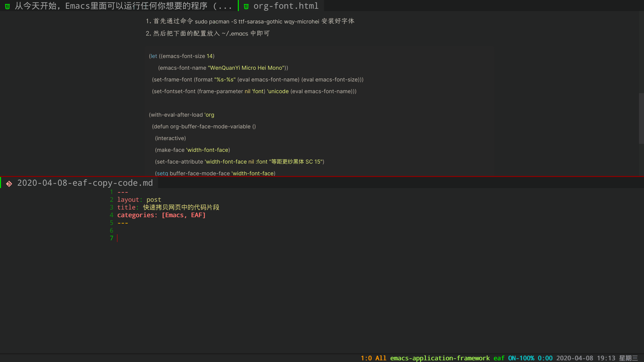Click the 1:0 cursor position indicator
Viewport: 644px width, 362px height.
coord(366,358)
